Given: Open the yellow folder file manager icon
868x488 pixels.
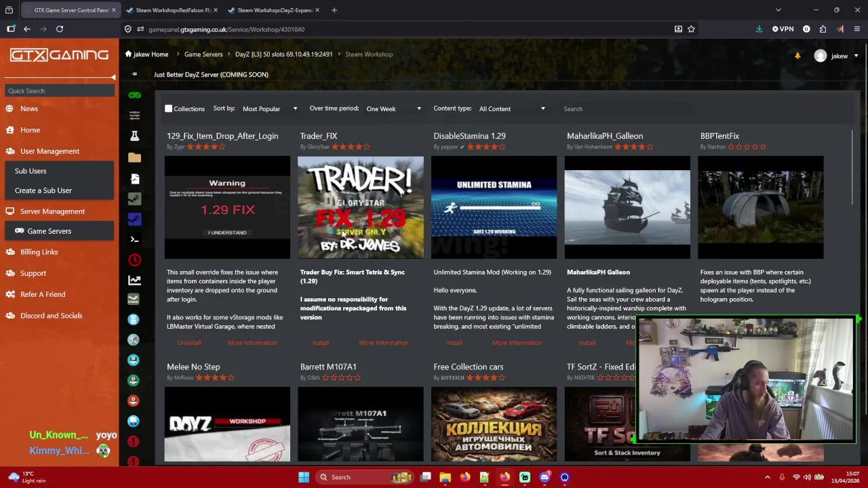Looking at the screenshot, I should [134, 157].
